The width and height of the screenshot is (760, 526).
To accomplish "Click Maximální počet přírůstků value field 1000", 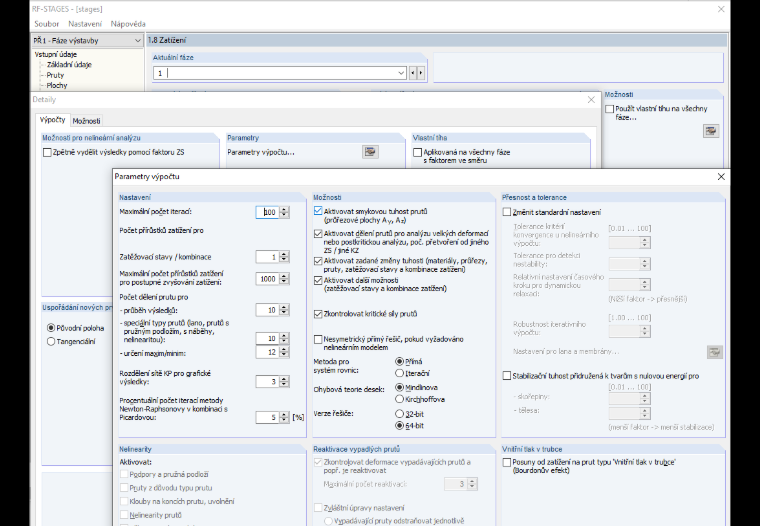I will (x=268, y=279).
